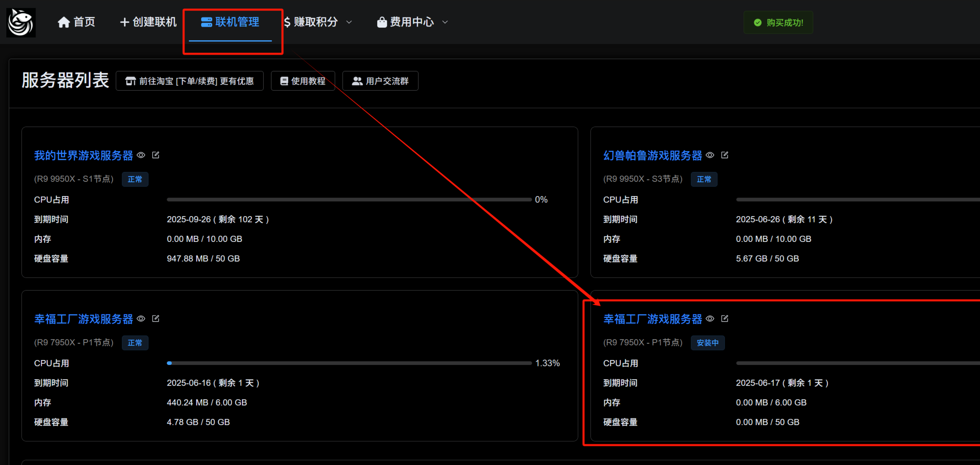Image resolution: width=980 pixels, height=465 pixels.
Task: Expand the 赚取积分 dropdown chevron
Action: coord(349,22)
